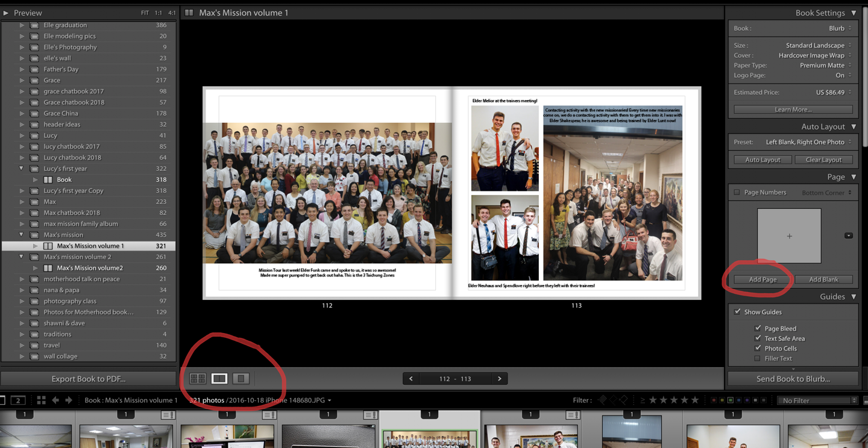Open Cover dropdown Hardcover Image Wrap
This screenshot has width=868, height=448.
[x=815, y=55]
